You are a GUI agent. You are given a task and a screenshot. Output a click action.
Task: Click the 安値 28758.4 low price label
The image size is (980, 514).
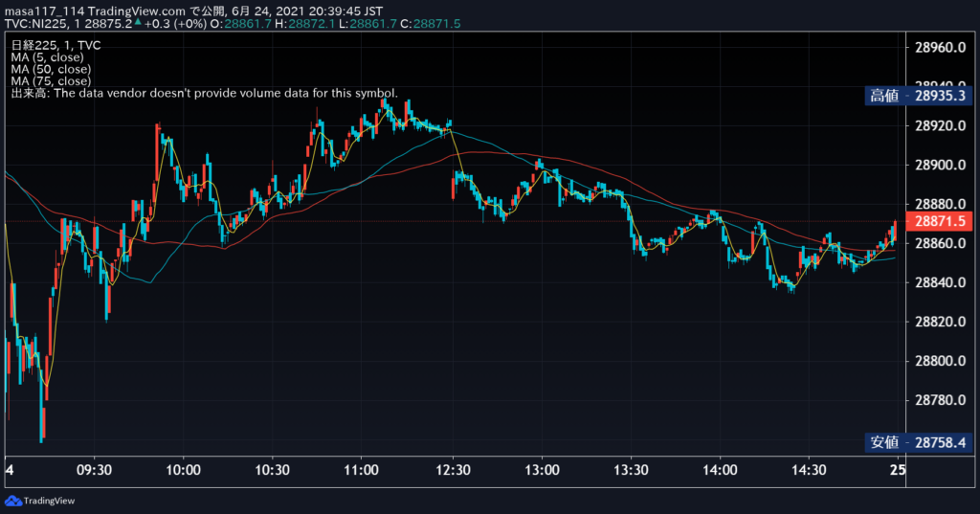918,443
